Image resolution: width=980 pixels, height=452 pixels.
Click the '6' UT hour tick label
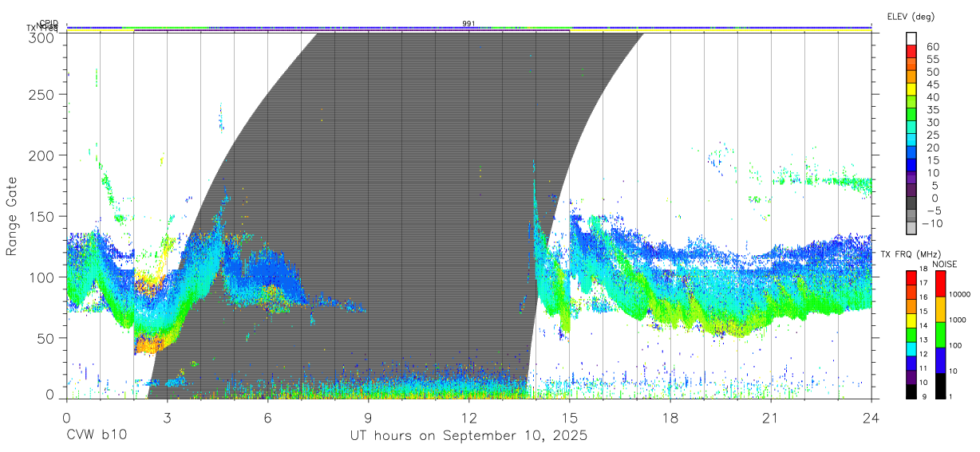pyautogui.click(x=267, y=418)
